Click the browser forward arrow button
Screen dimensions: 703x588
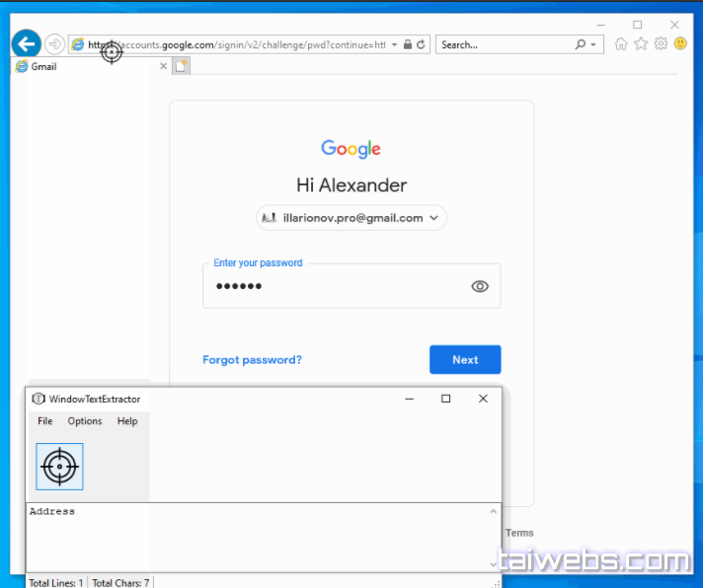[55, 44]
